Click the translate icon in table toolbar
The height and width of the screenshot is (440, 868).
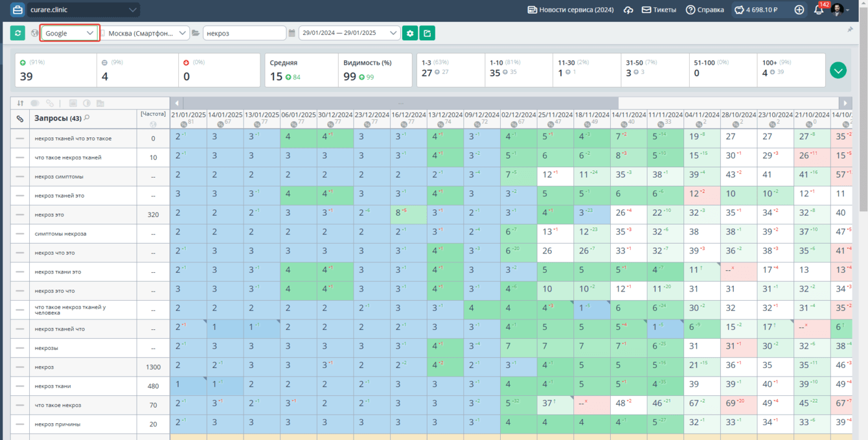point(102,103)
